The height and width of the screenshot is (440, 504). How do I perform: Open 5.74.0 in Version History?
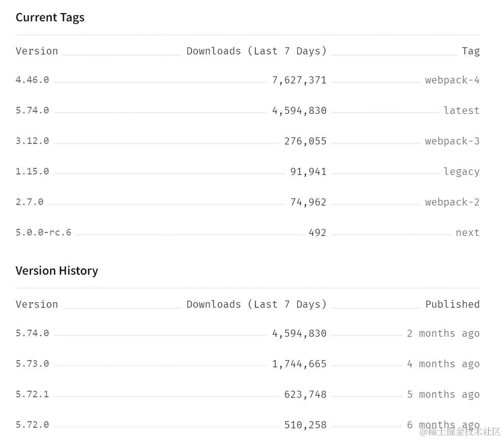coord(33,333)
